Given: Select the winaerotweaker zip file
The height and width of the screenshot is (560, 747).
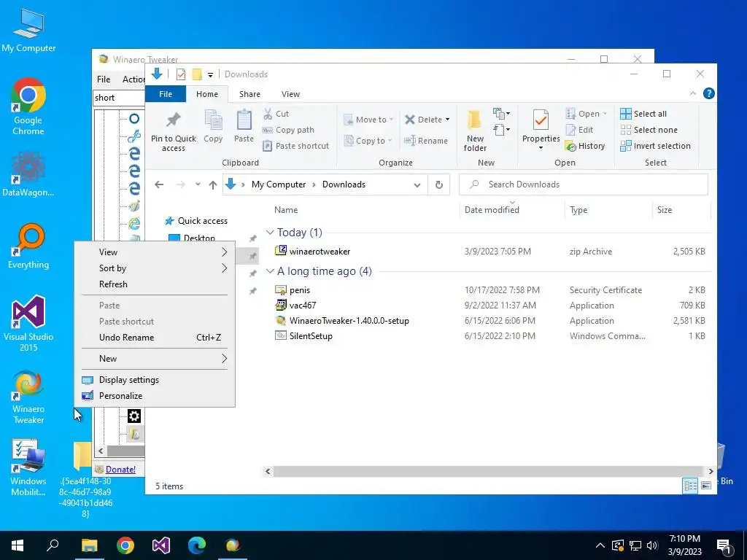Looking at the screenshot, I should [320, 252].
